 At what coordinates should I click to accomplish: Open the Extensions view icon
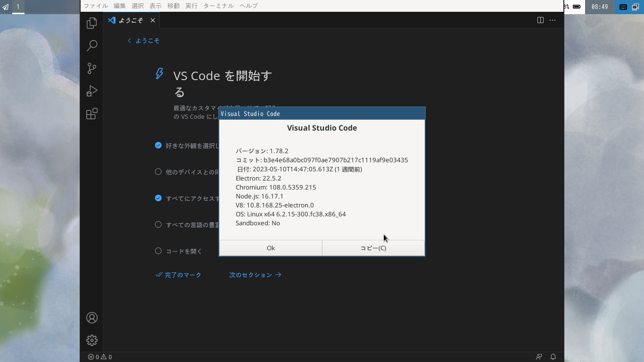pyautogui.click(x=92, y=114)
